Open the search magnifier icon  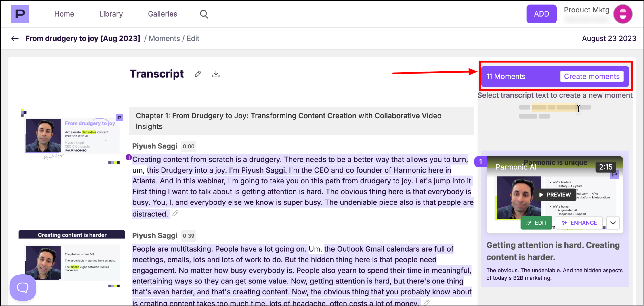(x=204, y=14)
